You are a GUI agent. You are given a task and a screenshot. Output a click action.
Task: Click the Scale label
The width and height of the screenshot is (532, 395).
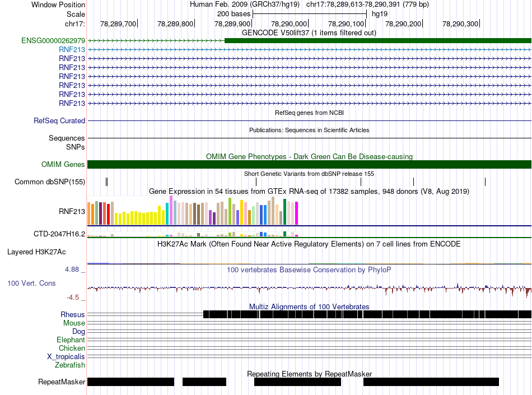point(76,14)
